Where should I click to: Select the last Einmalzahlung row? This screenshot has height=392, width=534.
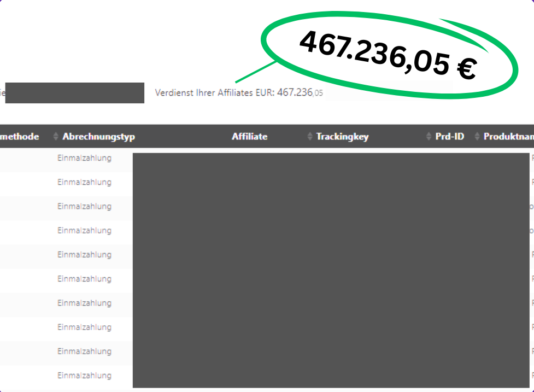tap(84, 376)
